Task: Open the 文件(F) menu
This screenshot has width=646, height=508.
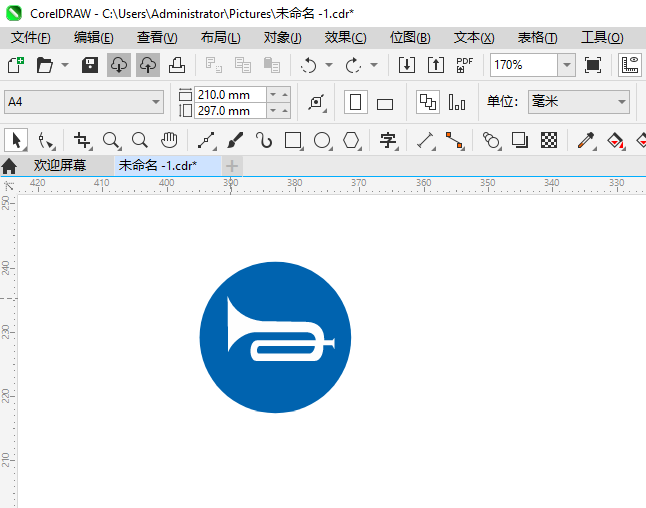Action: coord(30,38)
